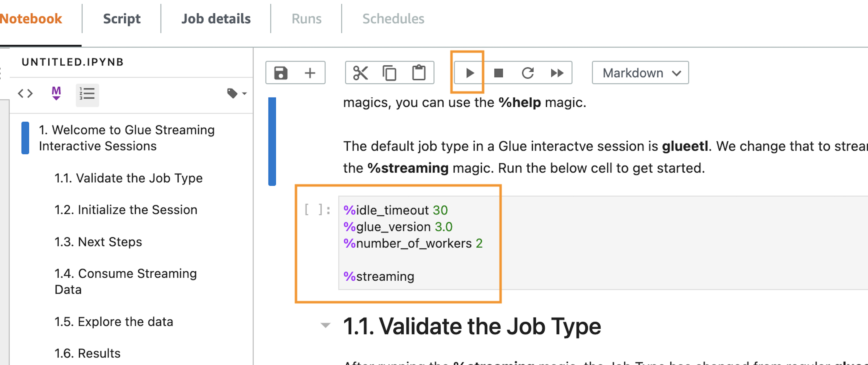Viewport: 868px width, 365px height.
Task: Open the tag dropdown in the sidebar
Action: pyautogui.click(x=237, y=93)
